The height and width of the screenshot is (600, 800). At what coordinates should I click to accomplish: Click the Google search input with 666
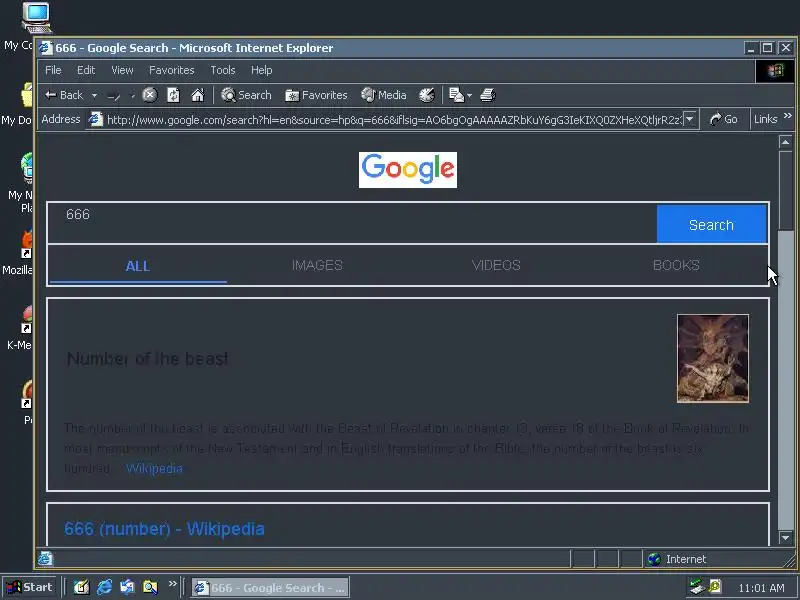352,223
